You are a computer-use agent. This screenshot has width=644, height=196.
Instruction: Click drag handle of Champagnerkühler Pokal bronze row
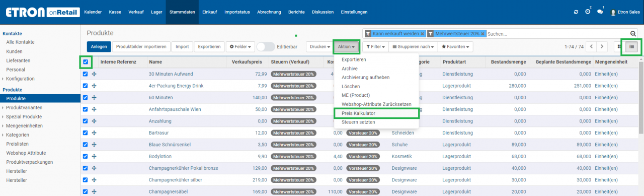(94, 168)
